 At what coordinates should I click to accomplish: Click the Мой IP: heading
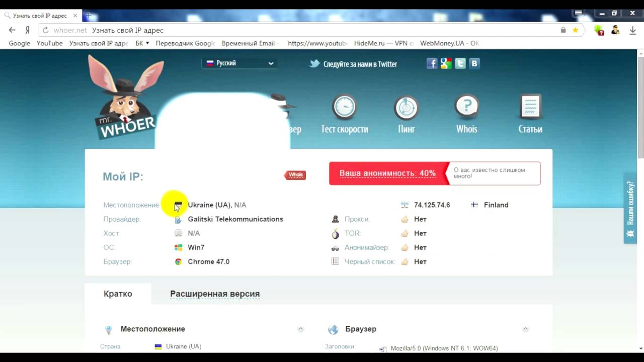click(123, 176)
